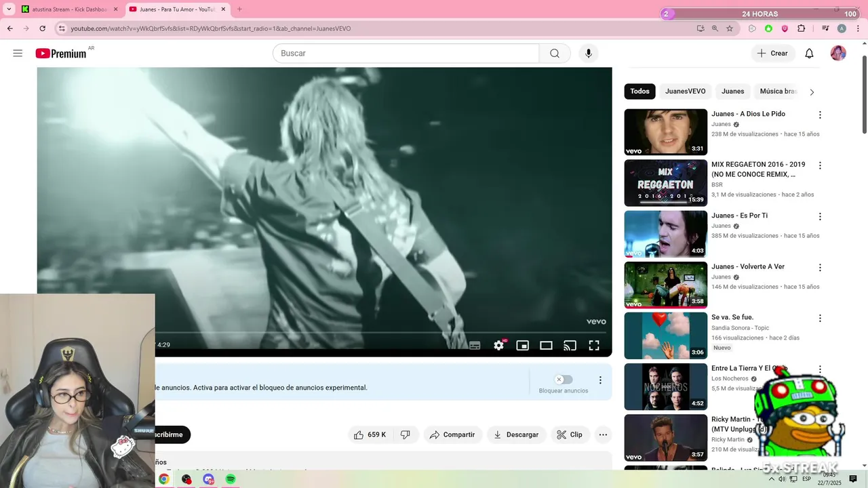Open the account avatar menu
The width and height of the screenshot is (868, 488).
pos(838,54)
